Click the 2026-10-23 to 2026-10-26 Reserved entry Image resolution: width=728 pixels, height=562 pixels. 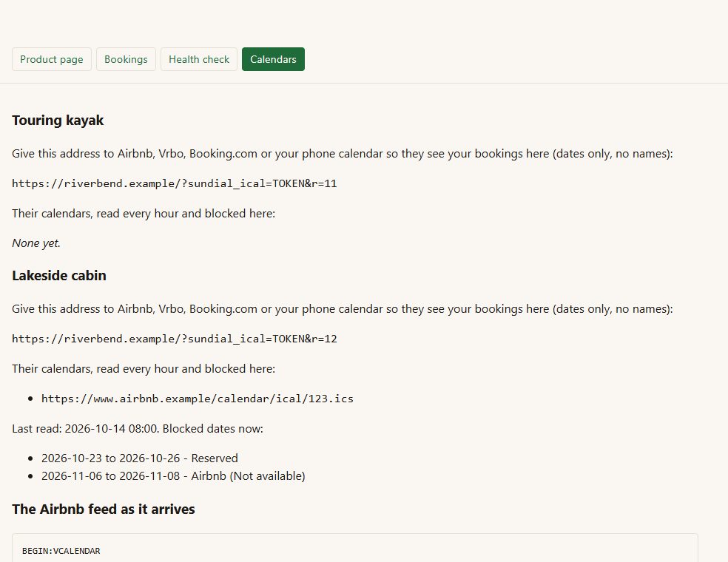pyautogui.click(x=139, y=458)
